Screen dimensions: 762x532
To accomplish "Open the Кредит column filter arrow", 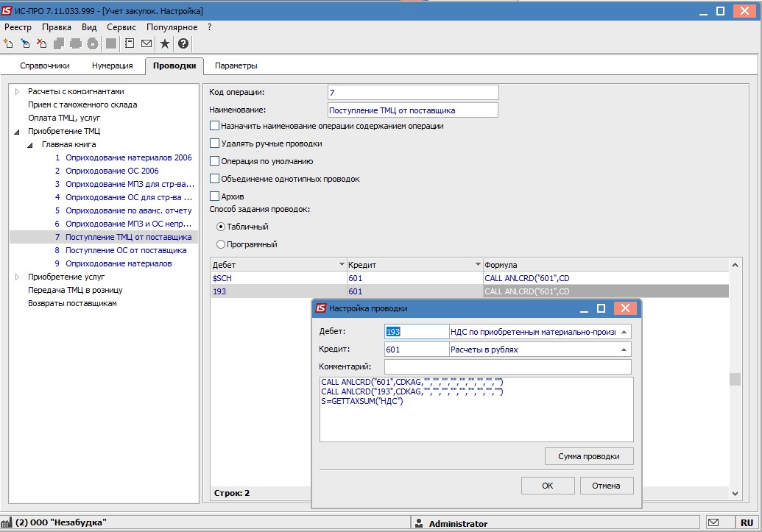I will (x=478, y=265).
